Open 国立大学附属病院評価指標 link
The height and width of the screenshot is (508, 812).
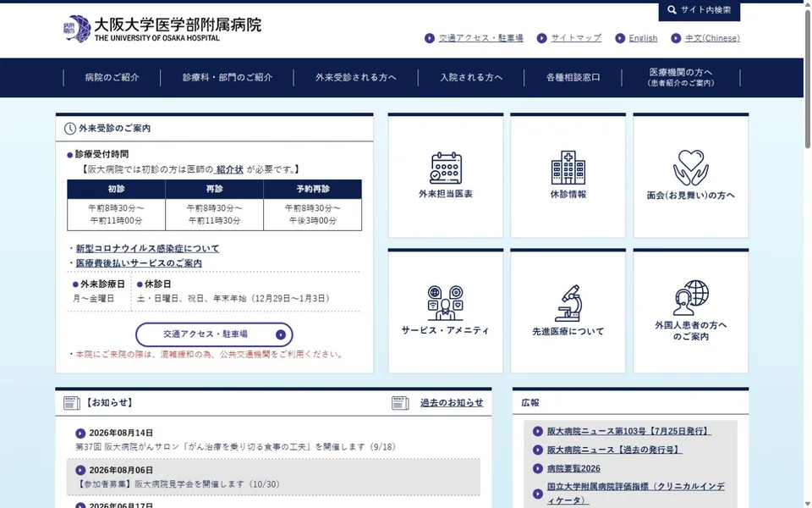coord(636,494)
